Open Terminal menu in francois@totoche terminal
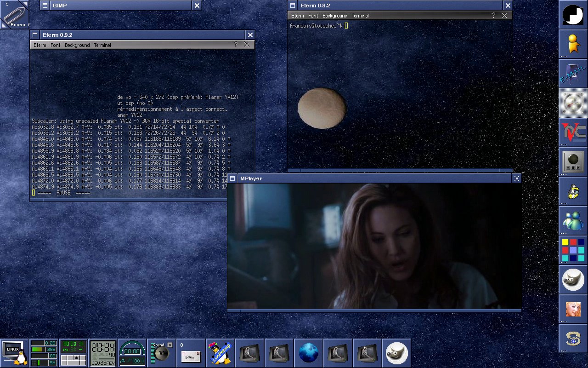 click(360, 16)
